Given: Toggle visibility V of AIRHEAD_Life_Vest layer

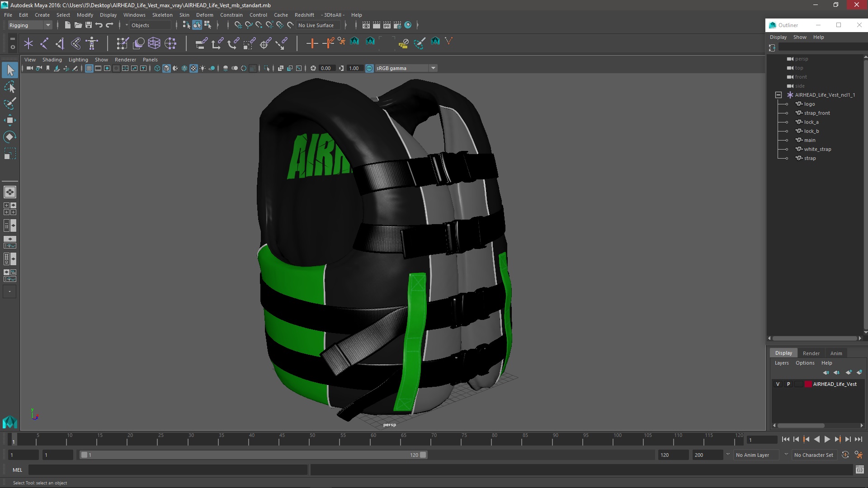Looking at the screenshot, I should tap(778, 384).
